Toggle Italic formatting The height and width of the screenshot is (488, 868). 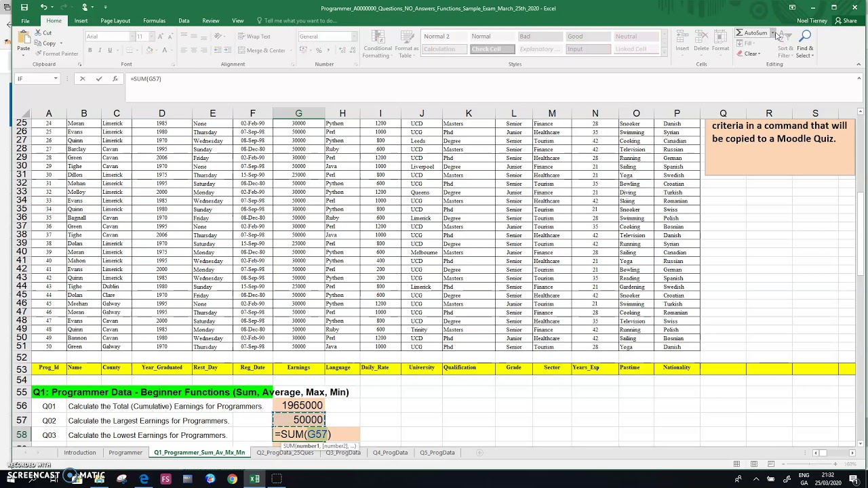point(100,50)
